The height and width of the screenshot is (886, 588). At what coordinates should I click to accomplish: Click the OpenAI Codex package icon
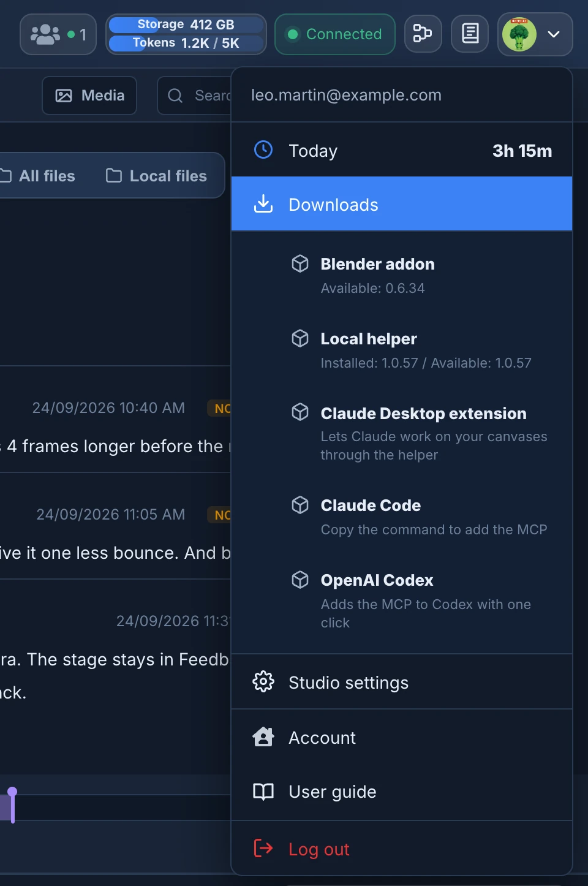pyautogui.click(x=300, y=580)
